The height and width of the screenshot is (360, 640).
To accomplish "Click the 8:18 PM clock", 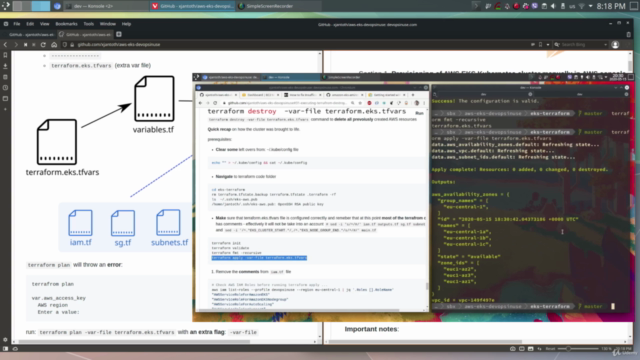I will point(611,6).
